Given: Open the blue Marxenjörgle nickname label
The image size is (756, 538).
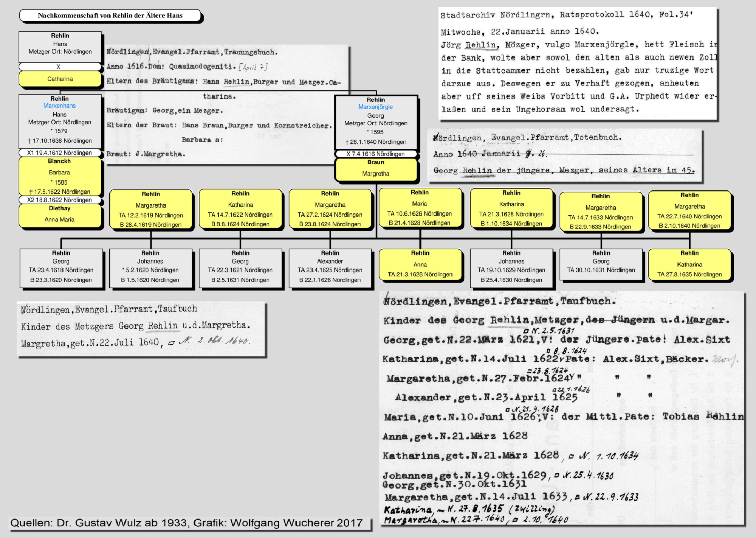Looking at the screenshot, I should pos(375,107).
